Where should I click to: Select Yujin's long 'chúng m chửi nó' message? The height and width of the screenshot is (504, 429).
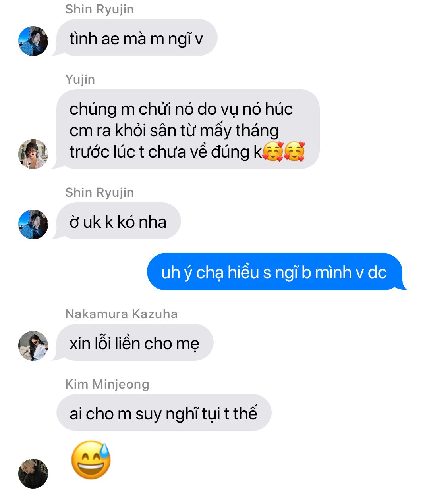188,129
